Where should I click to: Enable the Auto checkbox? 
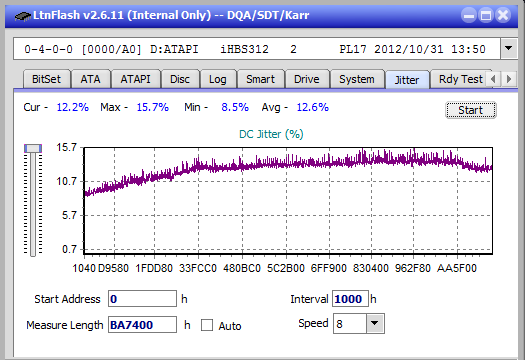[x=207, y=325]
